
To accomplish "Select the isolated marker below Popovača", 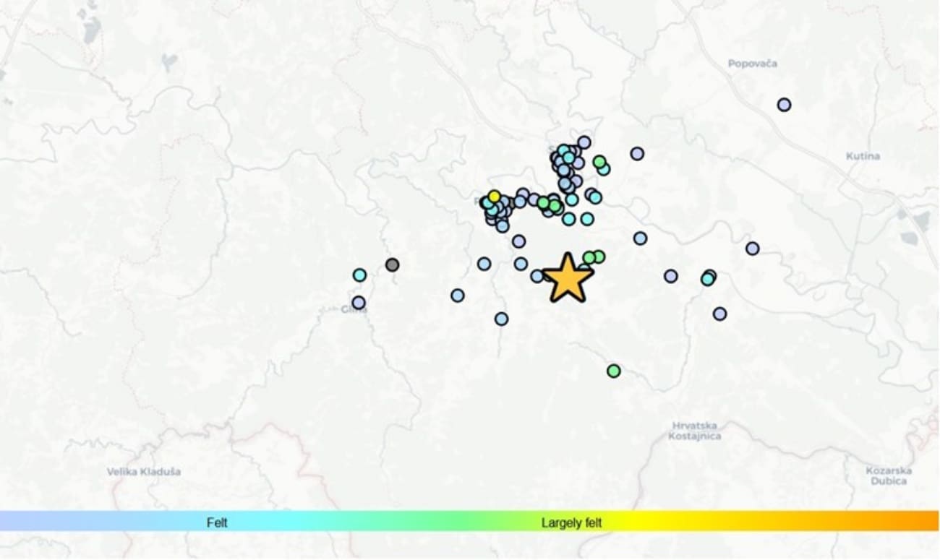I will click(x=784, y=105).
